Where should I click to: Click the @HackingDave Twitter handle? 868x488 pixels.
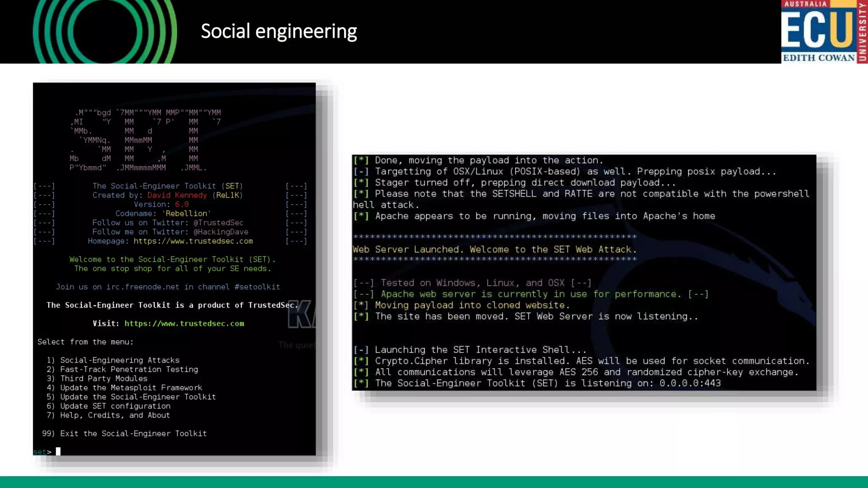(x=221, y=232)
